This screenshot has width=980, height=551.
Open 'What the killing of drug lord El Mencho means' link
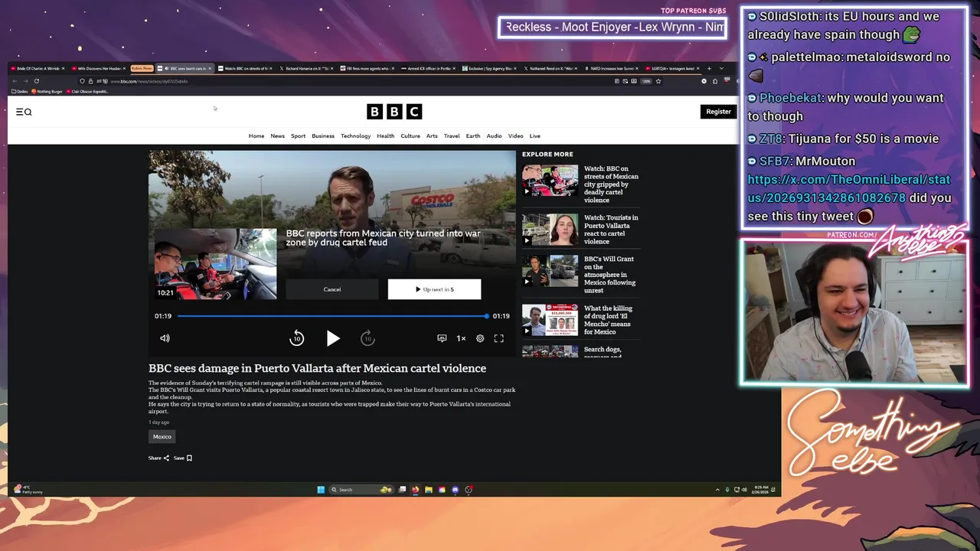point(608,320)
